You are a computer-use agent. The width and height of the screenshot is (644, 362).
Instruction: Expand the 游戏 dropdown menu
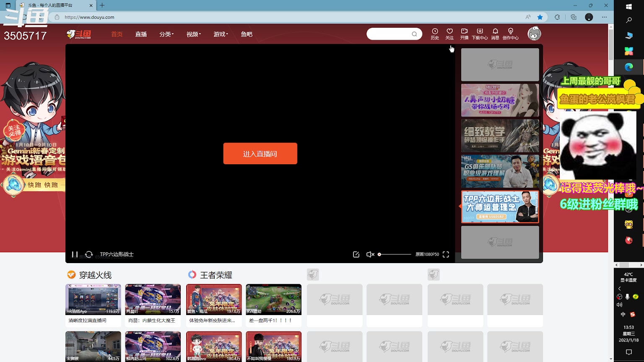pyautogui.click(x=221, y=34)
